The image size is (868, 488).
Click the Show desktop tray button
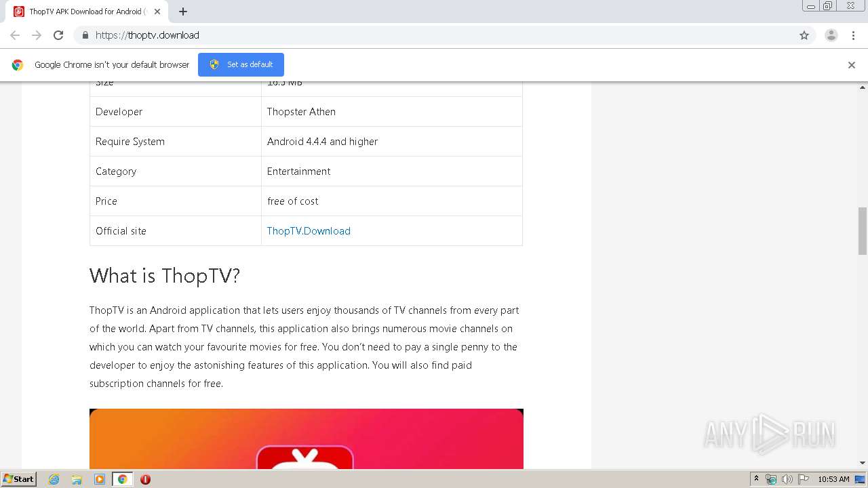coord(861,479)
